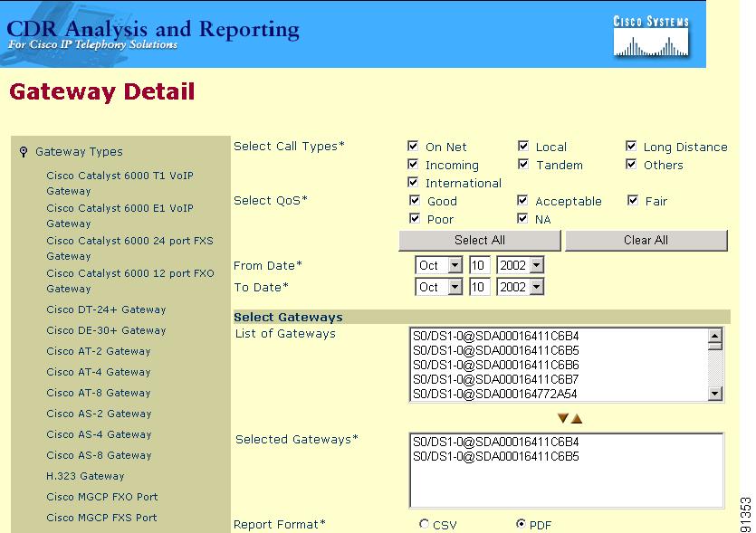756x533 pixels.
Task: Toggle the Tandem checkbox
Action: pos(523,165)
